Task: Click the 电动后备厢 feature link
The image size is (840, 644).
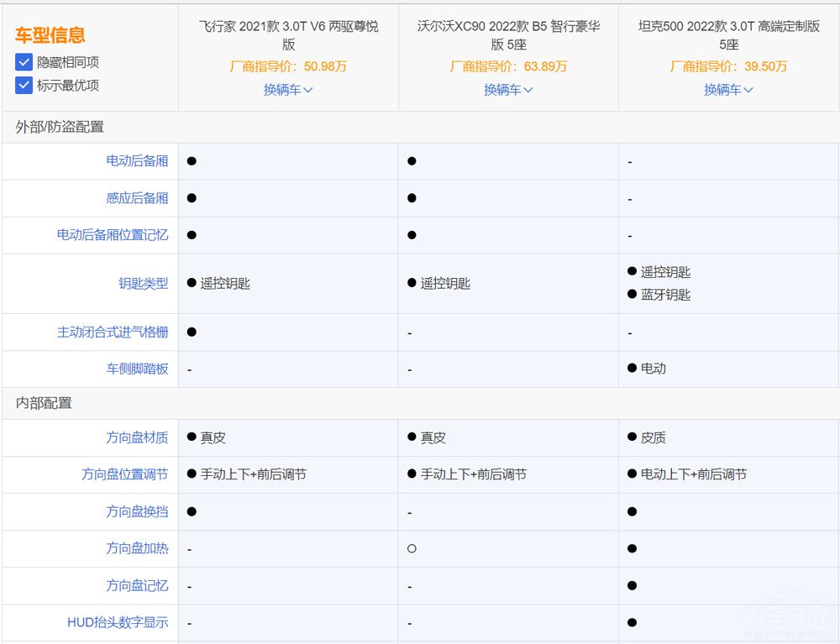Action: [137, 161]
